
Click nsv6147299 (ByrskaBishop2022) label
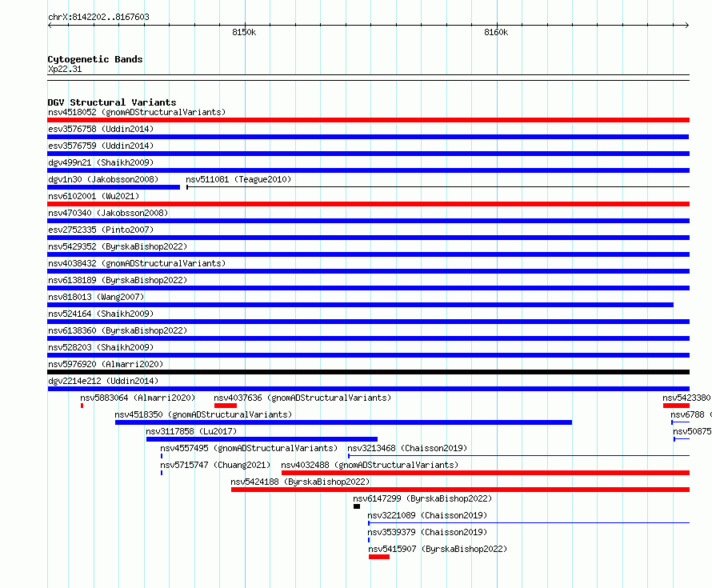(x=422, y=498)
